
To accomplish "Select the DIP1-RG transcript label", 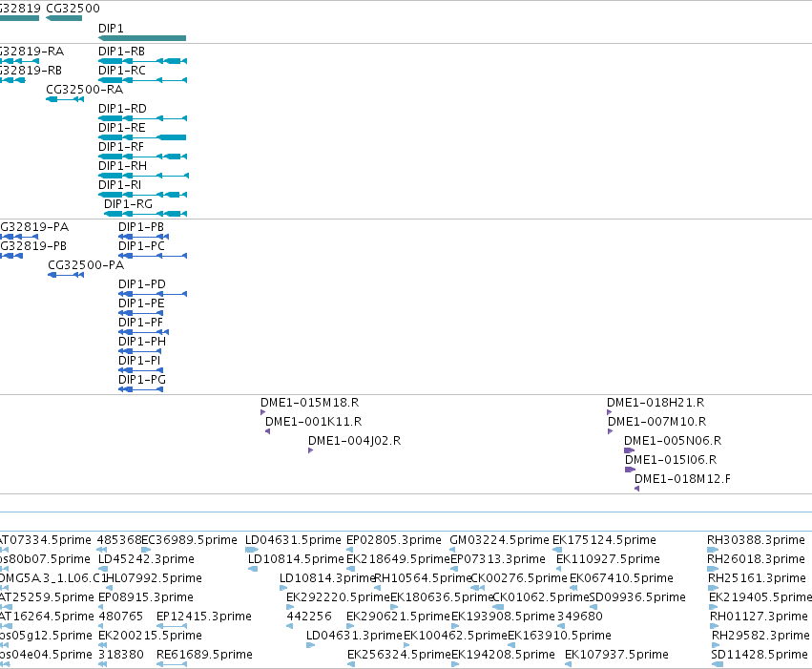I will [x=129, y=204].
